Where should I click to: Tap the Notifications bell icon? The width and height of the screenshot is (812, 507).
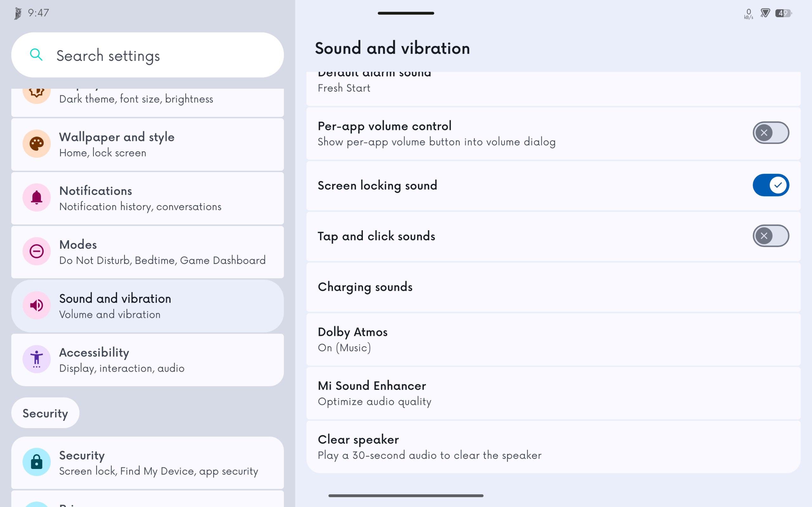36,197
